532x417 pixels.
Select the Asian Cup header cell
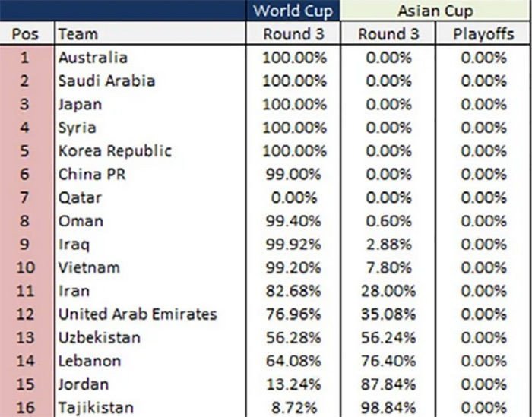435,11
